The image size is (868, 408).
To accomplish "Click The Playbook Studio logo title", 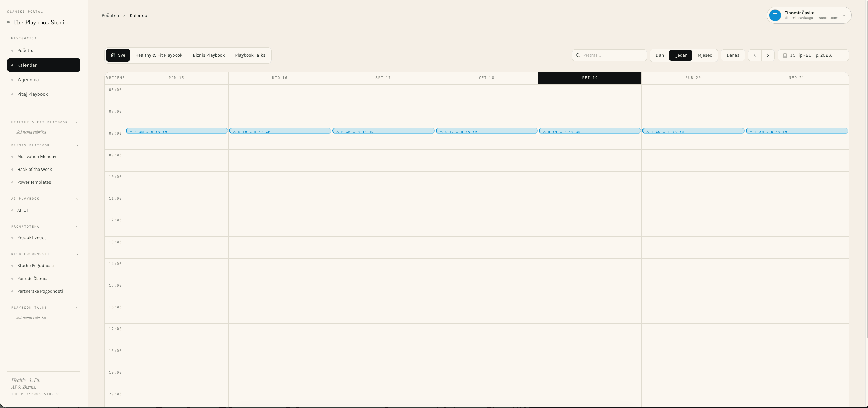I will pos(40,22).
